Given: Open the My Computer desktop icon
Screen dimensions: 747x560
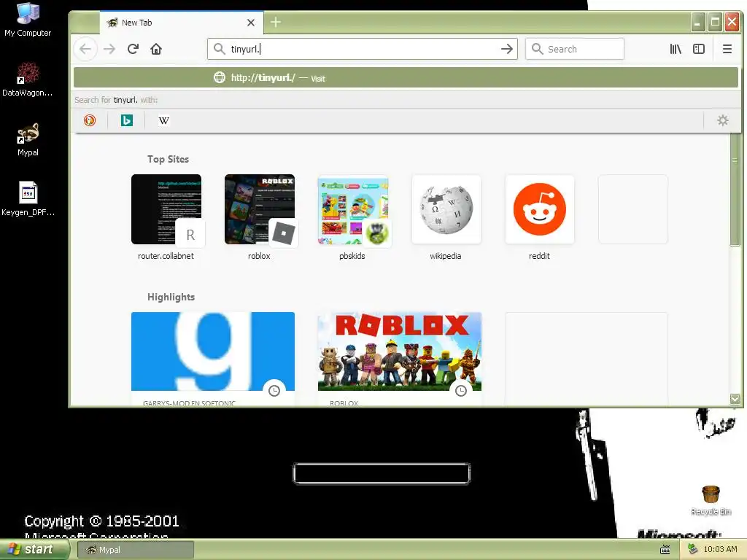Looking at the screenshot, I should pyautogui.click(x=28, y=20).
